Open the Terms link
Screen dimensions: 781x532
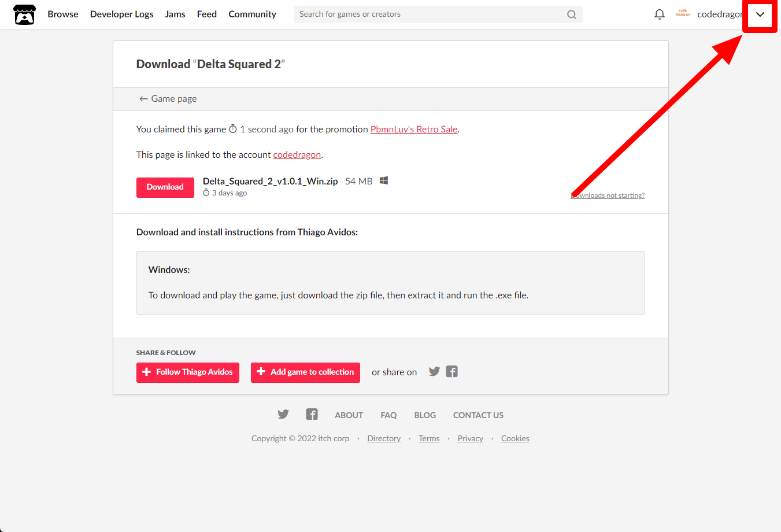pos(429,438)
